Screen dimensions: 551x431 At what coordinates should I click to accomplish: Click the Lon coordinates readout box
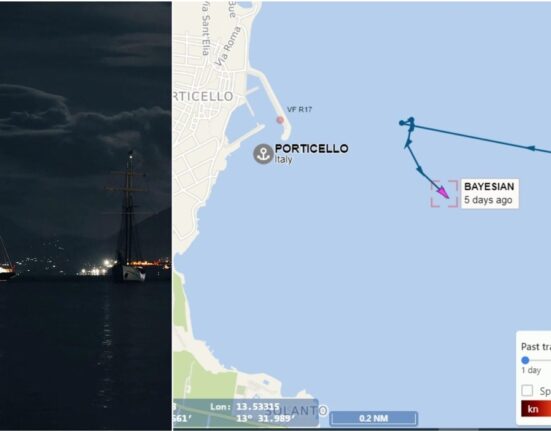coord(246,412)
